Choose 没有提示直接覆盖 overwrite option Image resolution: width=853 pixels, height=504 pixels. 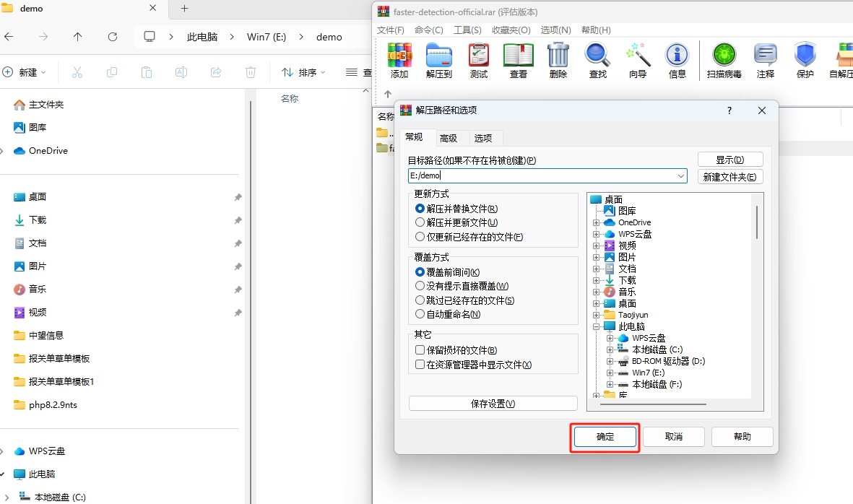coord(420,286)
